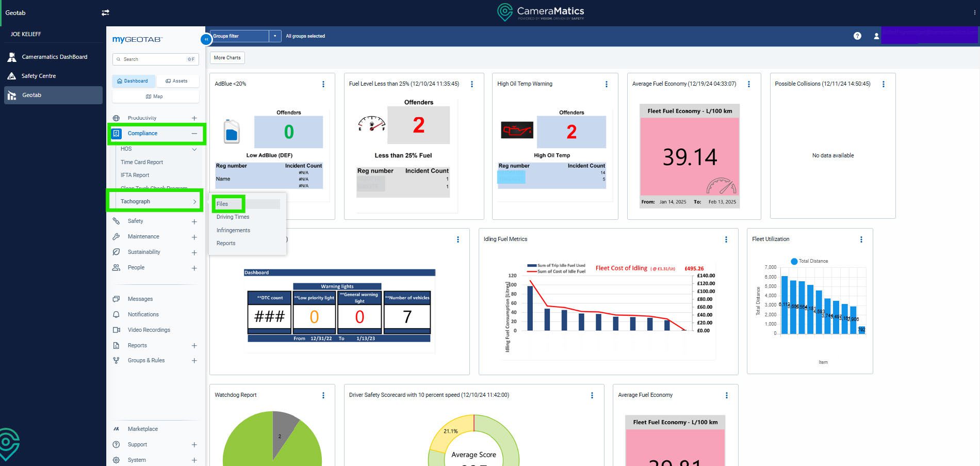Open the user profile icon
Viewport: 980px width, 466px height.
(876, 36)
